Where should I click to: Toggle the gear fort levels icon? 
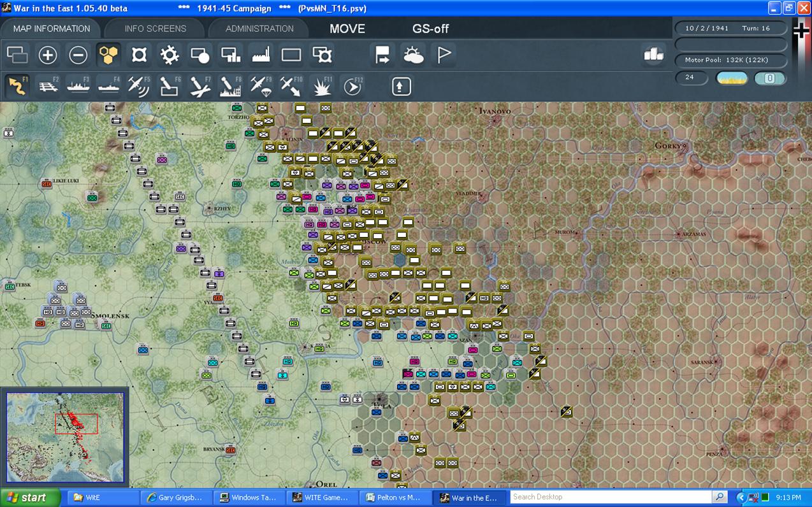170,55
